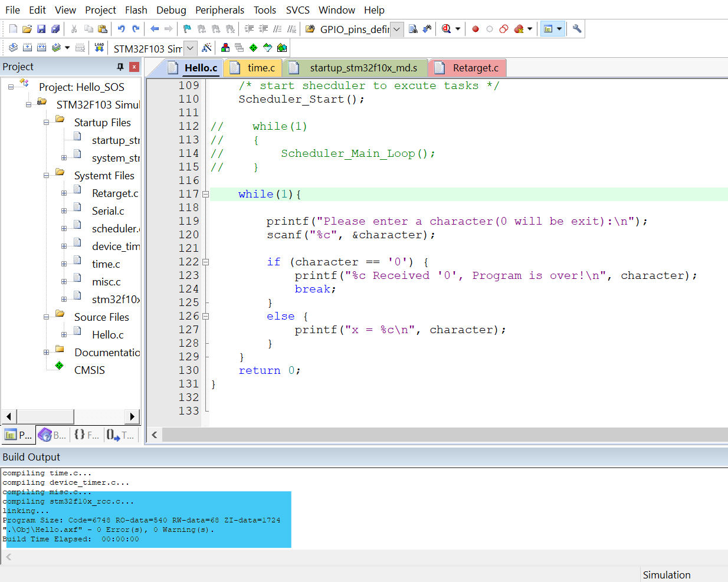
Task: Switch to the startup_stm32f10x_md.s tab
Action: pyautogui.click(x=356, y=68)
